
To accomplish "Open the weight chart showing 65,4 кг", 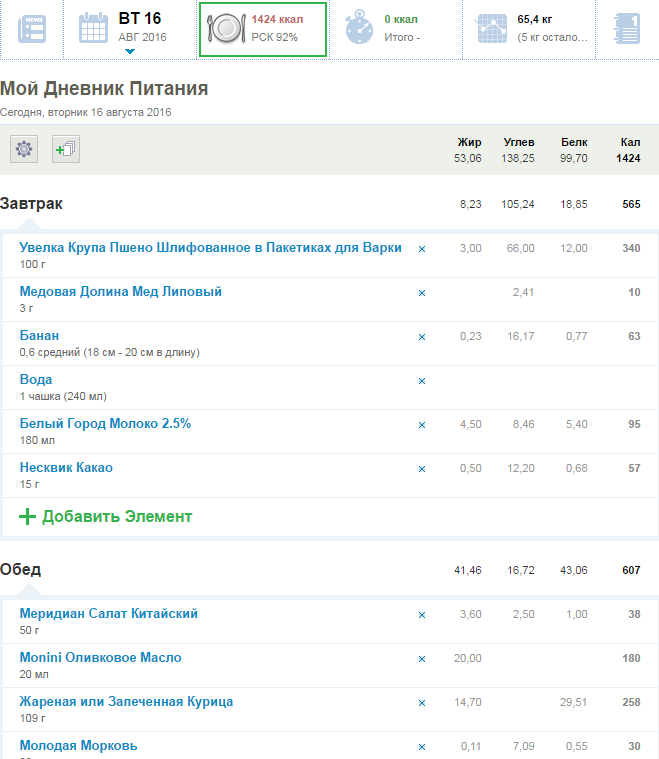I will click(530, 29).
